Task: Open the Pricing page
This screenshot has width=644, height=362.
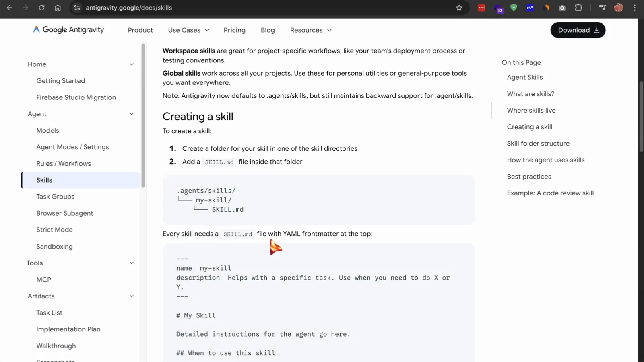Action: [234, 30]
